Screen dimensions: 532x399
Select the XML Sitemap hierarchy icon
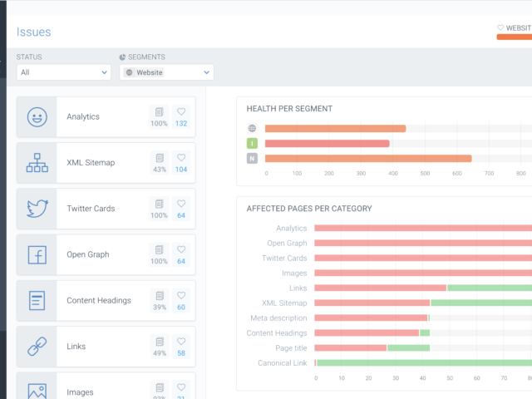point(37,163)
